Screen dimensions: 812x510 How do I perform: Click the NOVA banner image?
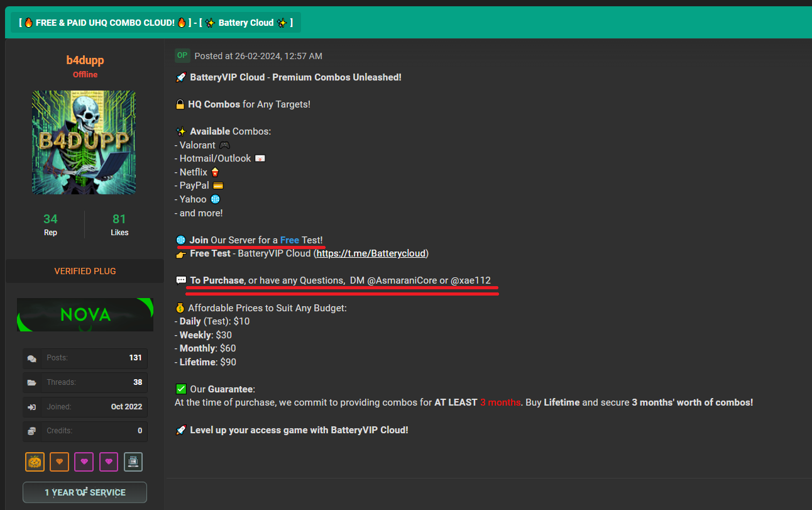click(x=85, y=314)
